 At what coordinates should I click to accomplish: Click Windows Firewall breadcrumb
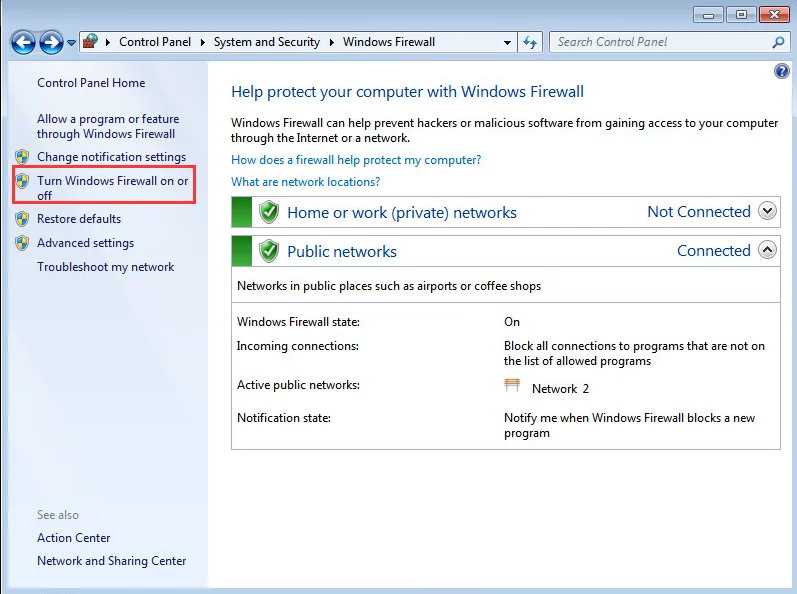click(389, 42)
